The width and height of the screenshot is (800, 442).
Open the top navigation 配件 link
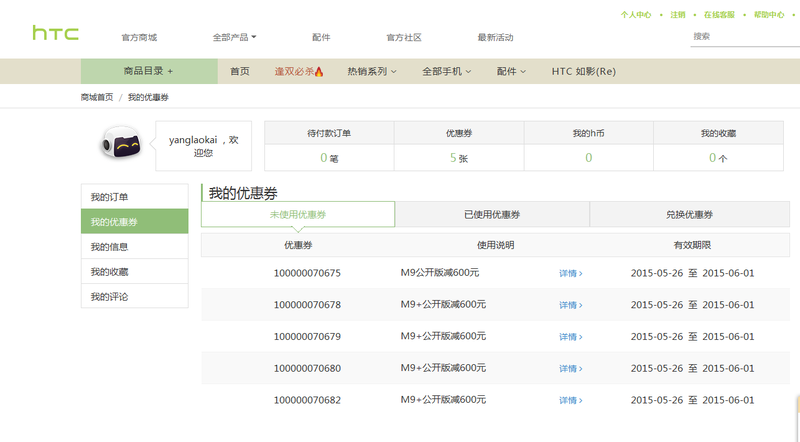point(321,37)
